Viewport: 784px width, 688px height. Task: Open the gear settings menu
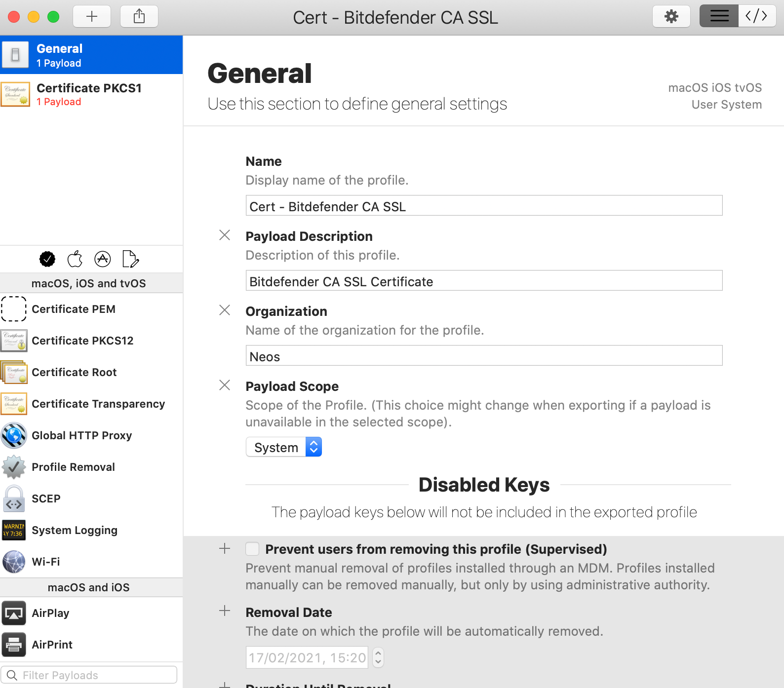(x=671, y=16)
